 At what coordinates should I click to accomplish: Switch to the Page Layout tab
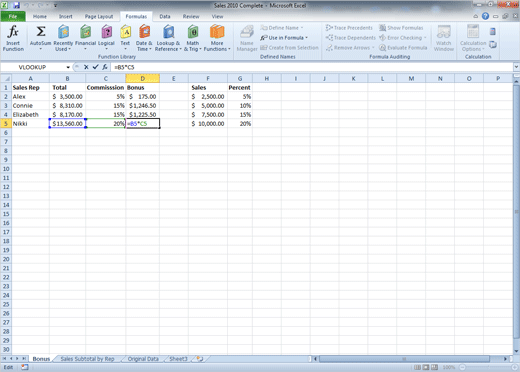[99, 16]
